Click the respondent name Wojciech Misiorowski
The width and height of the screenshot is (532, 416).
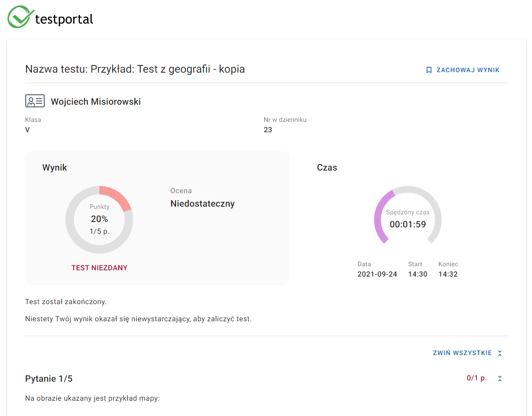tap(96, 102)
